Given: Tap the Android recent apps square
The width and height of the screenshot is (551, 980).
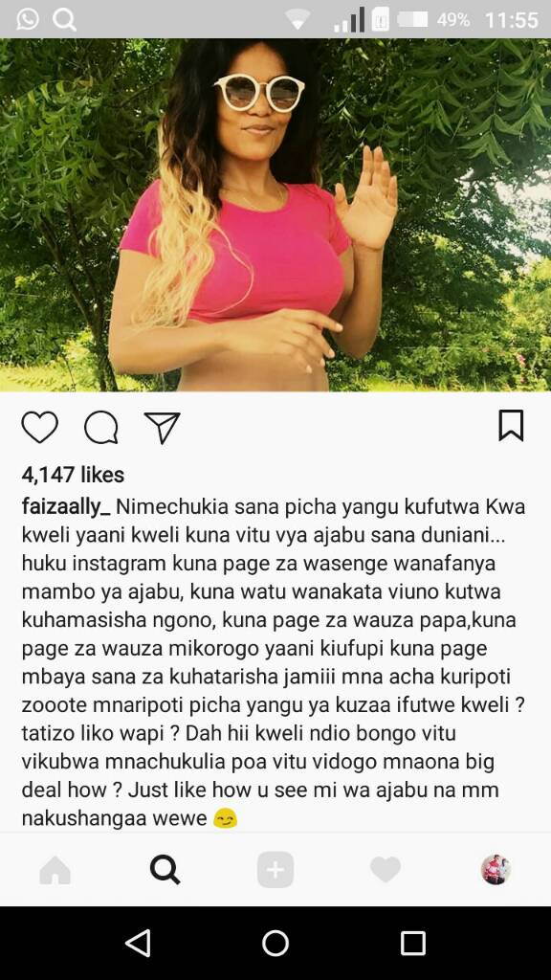Looking at the screenshot, I should (413, 943).
